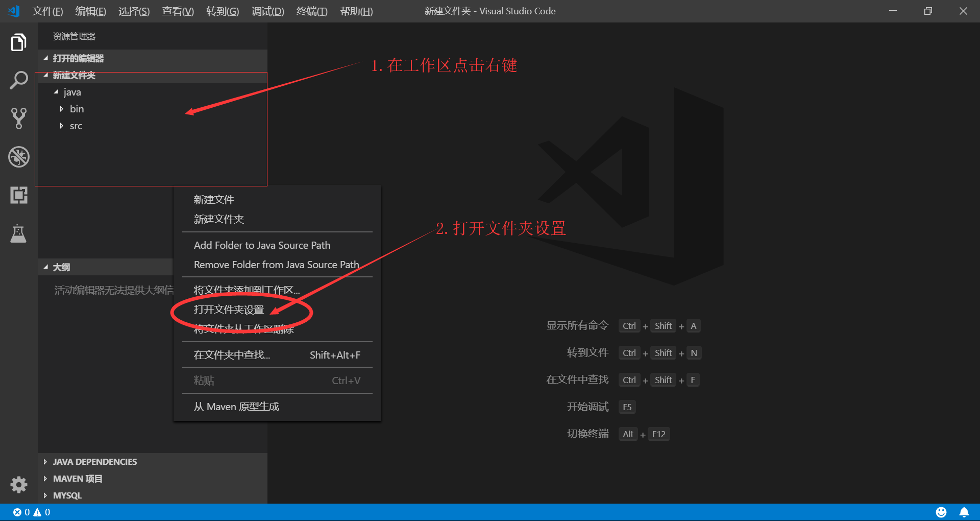Open the 终端(T) menu
This screenshot has height=521, width=980.
point(311,11)
